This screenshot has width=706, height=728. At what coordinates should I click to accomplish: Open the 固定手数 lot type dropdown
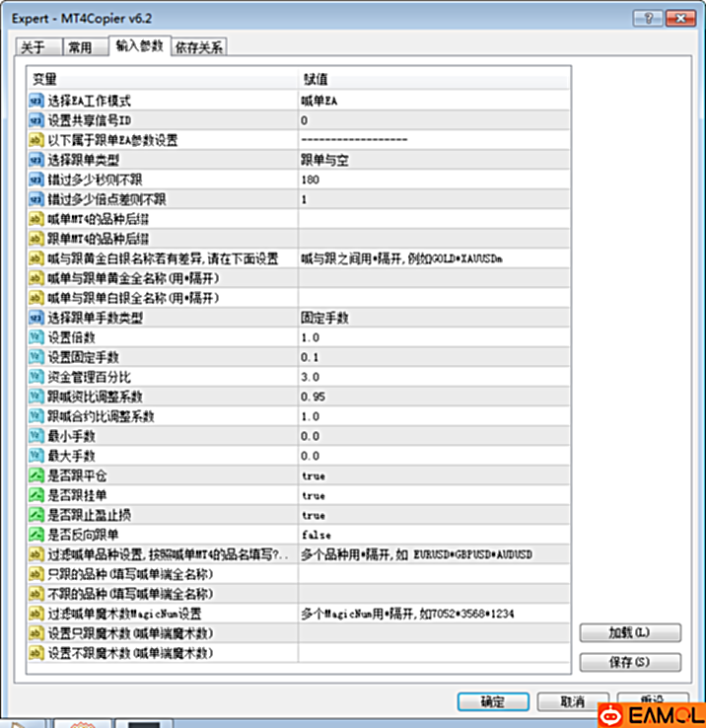pos(434,318)
